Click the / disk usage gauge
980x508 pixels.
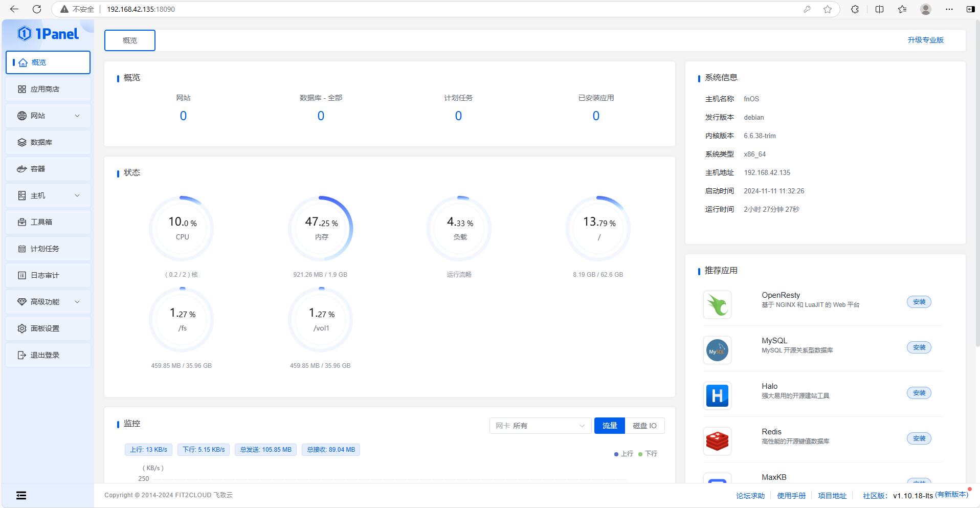pos(598,229)
